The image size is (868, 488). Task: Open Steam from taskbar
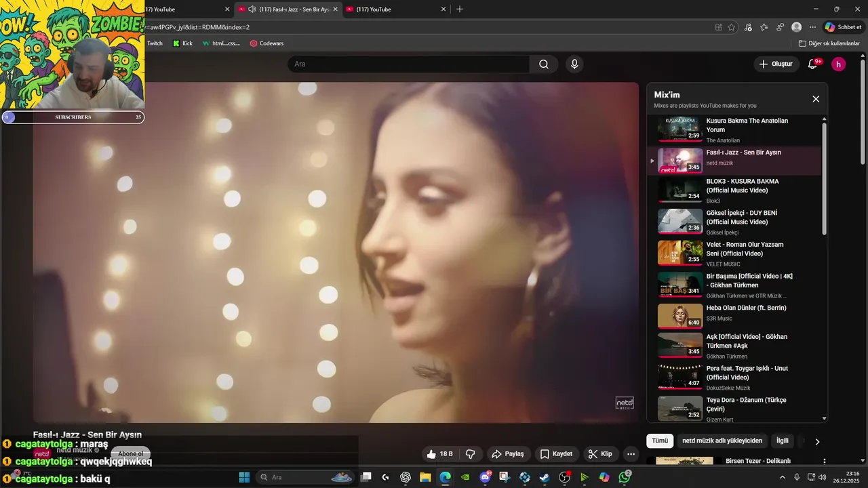coord(545,477)
